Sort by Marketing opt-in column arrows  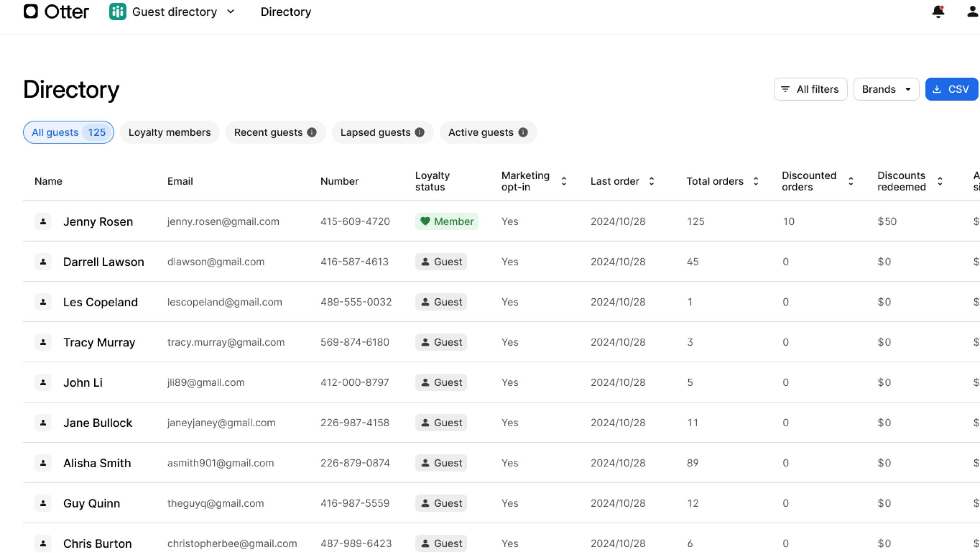(564, 181)
